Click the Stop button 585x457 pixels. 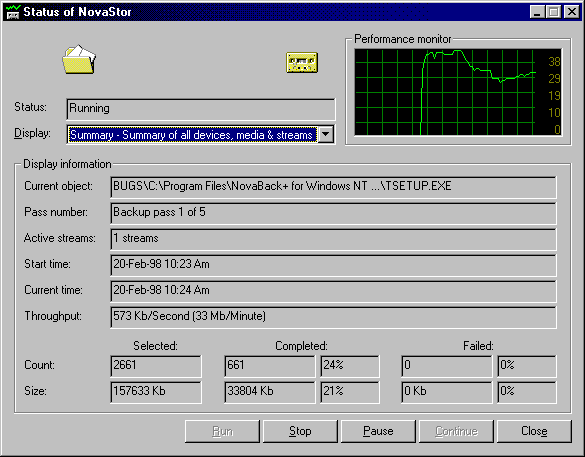300,431
